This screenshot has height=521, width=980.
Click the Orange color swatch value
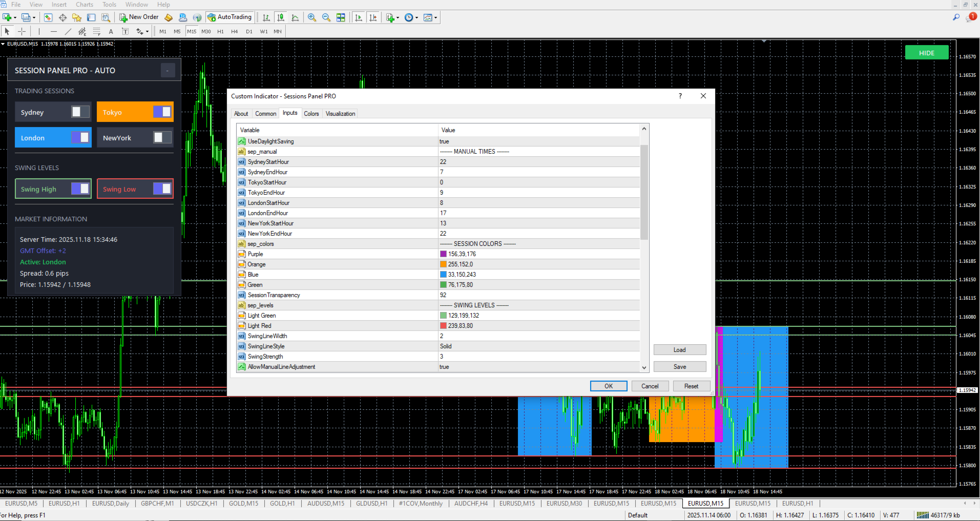[x=444, y=264]
